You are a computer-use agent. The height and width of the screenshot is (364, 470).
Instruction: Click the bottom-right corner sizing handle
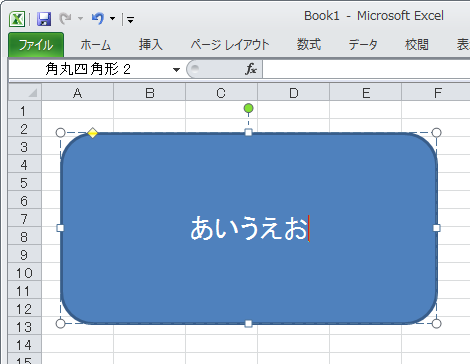(436, 323)
